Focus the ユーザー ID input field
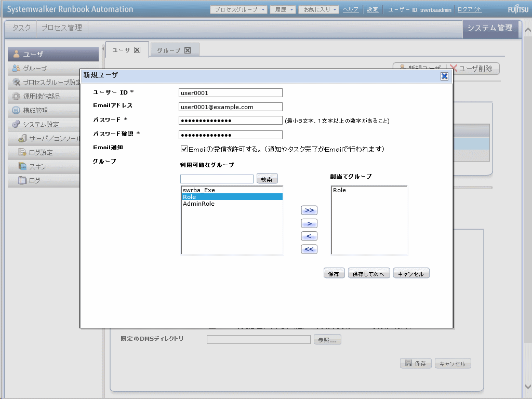Image resolution: width=532 pixels, height=399 pixels. tap(230, 93)
